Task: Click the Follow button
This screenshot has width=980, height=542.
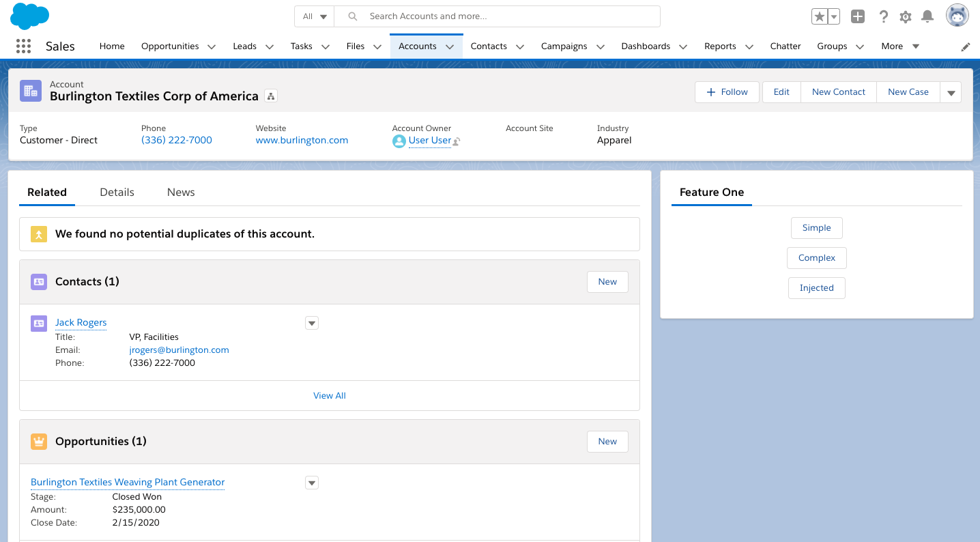Action: [727, 92]
